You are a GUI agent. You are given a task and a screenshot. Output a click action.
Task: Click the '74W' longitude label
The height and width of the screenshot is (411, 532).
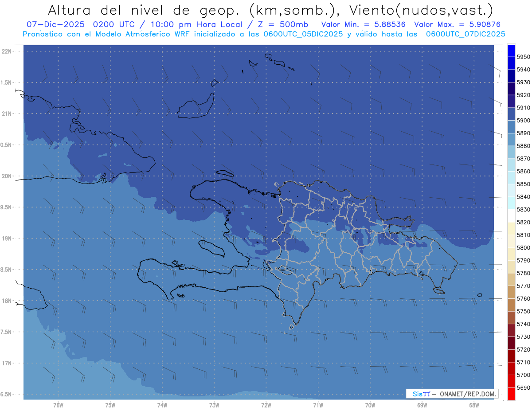coord(162,405)
